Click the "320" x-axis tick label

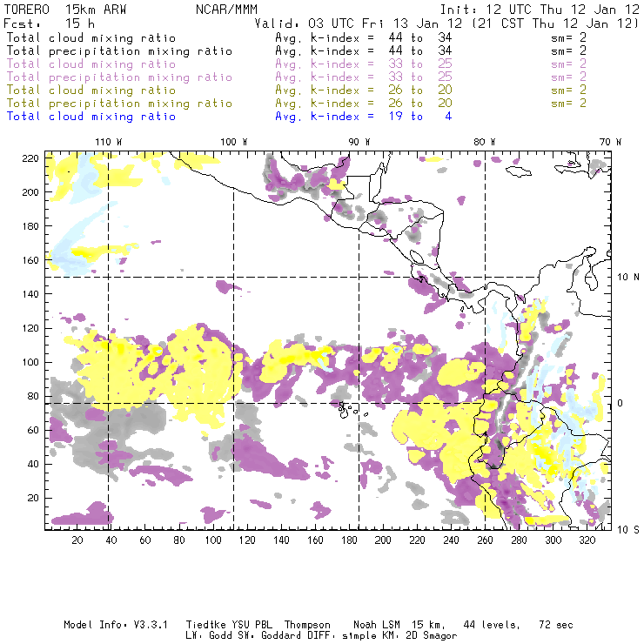(x=587, y=540)
